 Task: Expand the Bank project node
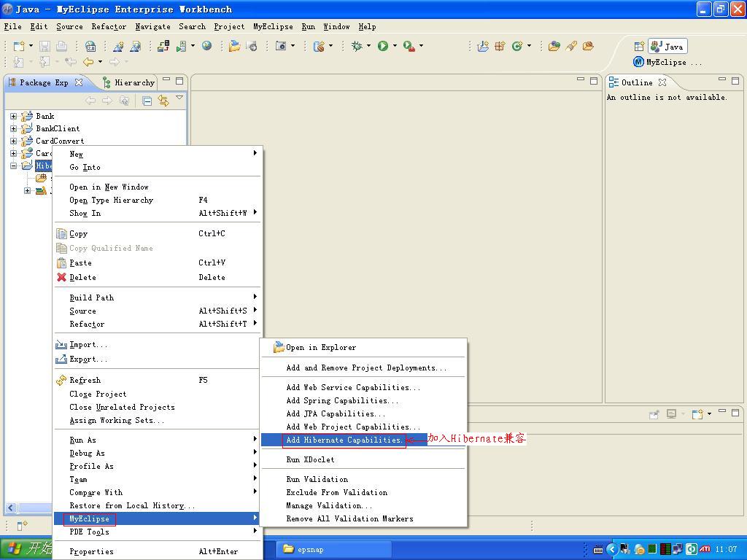(13, 116)
